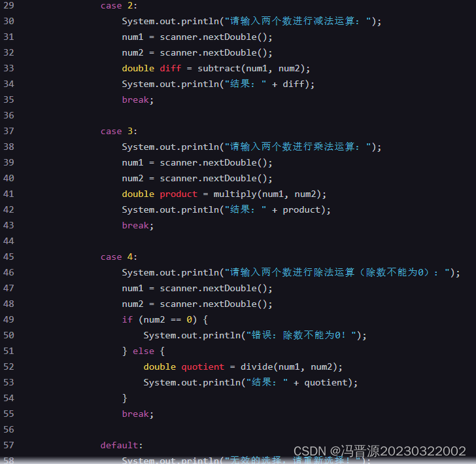Click line number 52 in the gutter
The height and width of the screenshot is (464, 476).
(8, 367)
